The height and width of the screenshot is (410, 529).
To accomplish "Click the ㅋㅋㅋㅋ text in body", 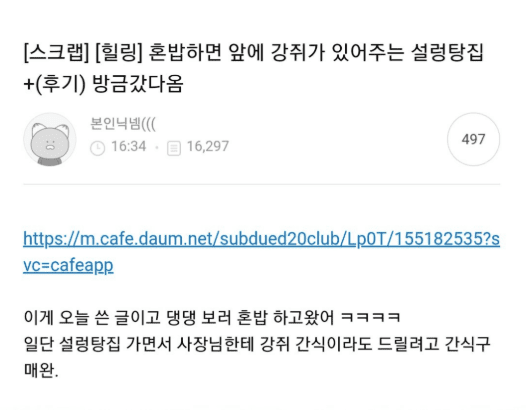I will 371,318.
